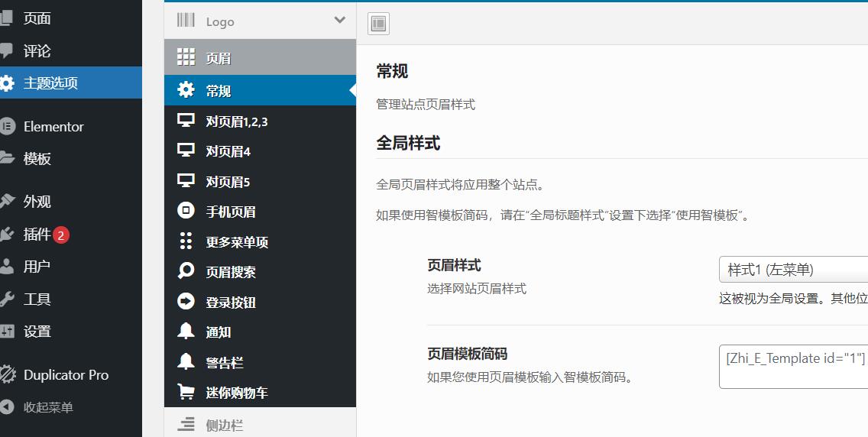Click the 页眉搜索 magnifier icon
The image size is (868, 437).
(186, 270)
